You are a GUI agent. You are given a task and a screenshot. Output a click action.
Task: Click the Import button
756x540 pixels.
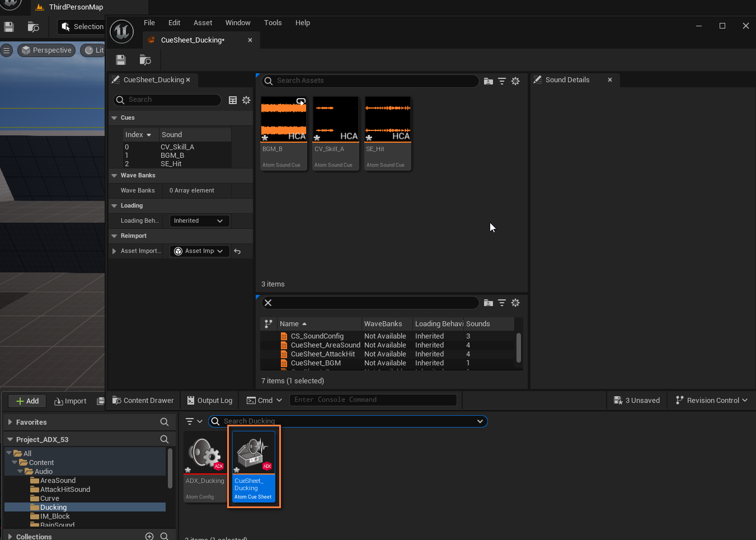[x=70, y=401]
